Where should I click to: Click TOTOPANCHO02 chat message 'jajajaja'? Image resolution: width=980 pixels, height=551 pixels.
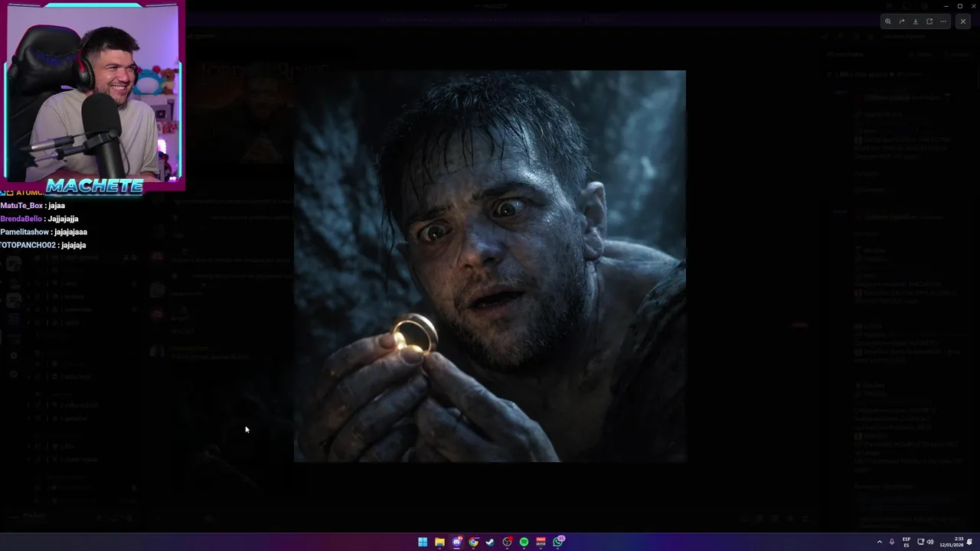(x=43, y=245)
